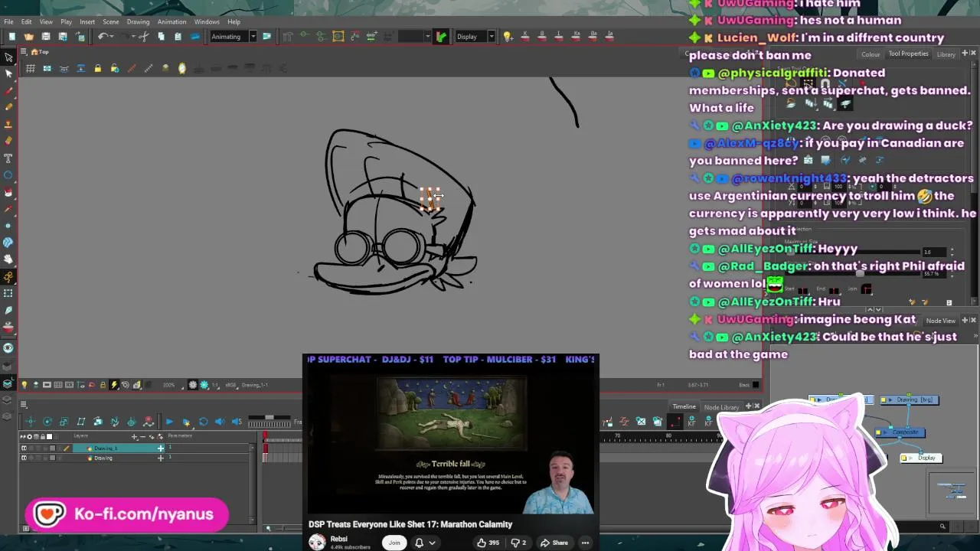
Task: Open the 200% zoom level dropdown
Action: point(174,385)
